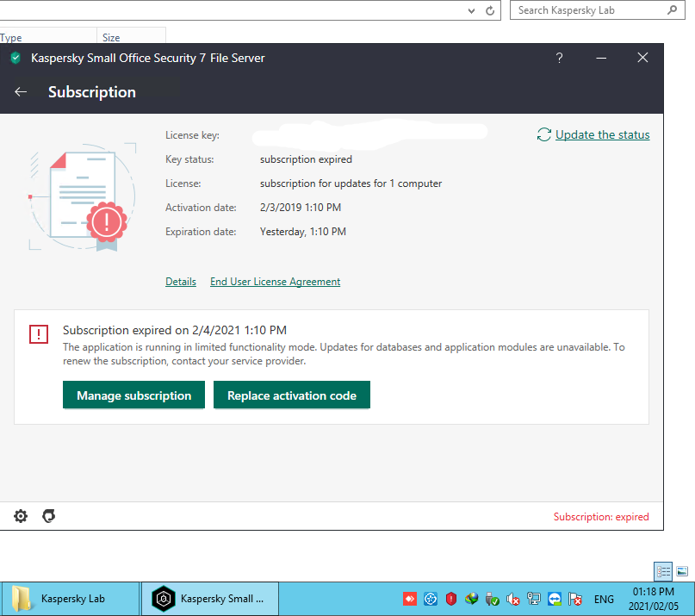Click the 'Subscription' page heading

pos(92,92)
